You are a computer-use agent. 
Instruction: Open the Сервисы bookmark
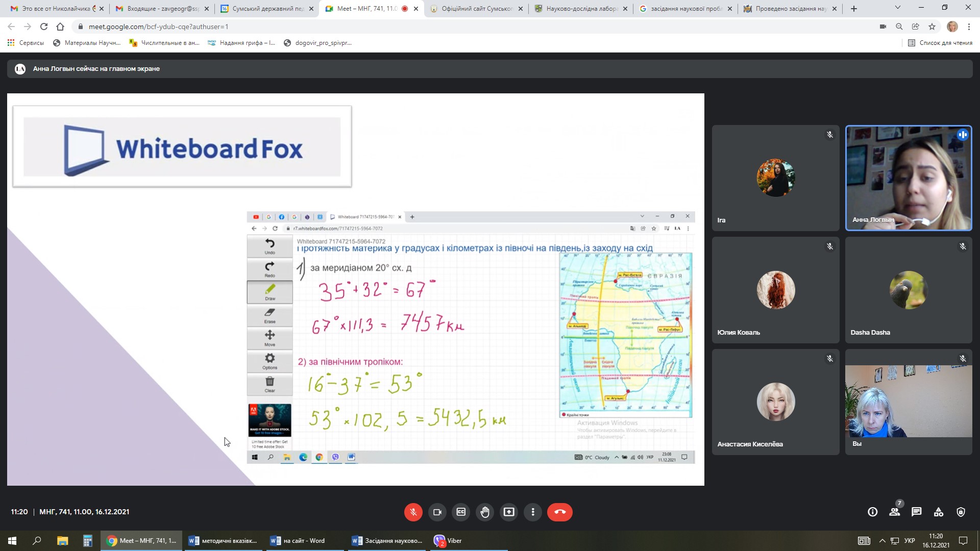point(26,43)
